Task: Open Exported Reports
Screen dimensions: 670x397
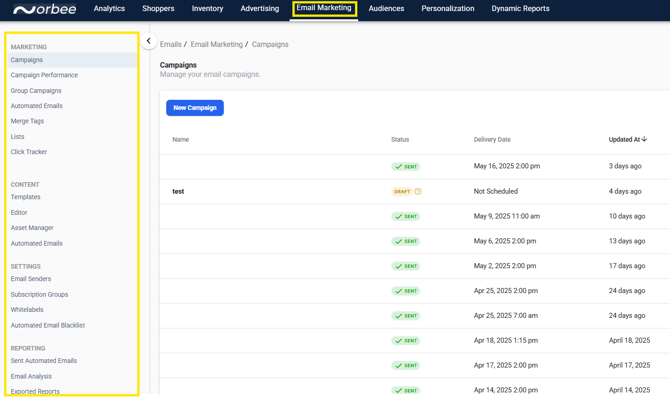Action: tap(35, 391)
